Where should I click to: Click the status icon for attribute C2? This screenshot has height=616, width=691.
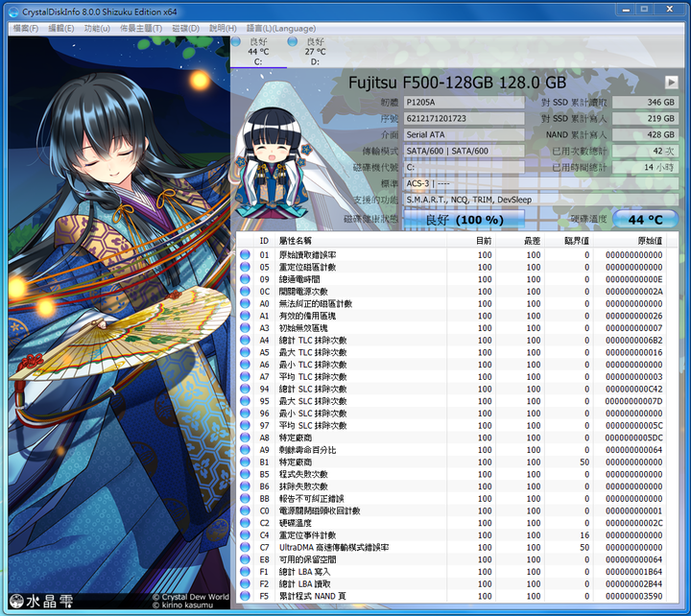click(245, 523)
